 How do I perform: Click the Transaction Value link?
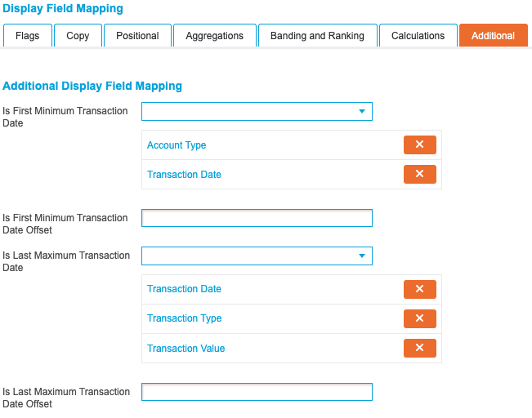point(186,349)
